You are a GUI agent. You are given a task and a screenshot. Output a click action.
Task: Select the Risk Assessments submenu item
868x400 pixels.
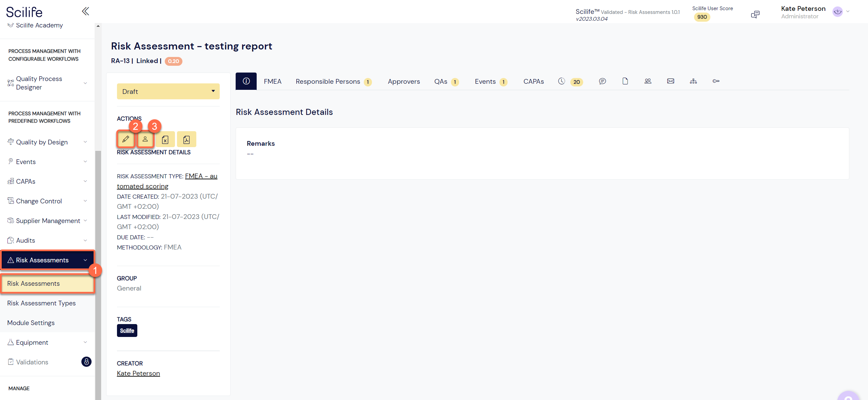coord(47,283)
